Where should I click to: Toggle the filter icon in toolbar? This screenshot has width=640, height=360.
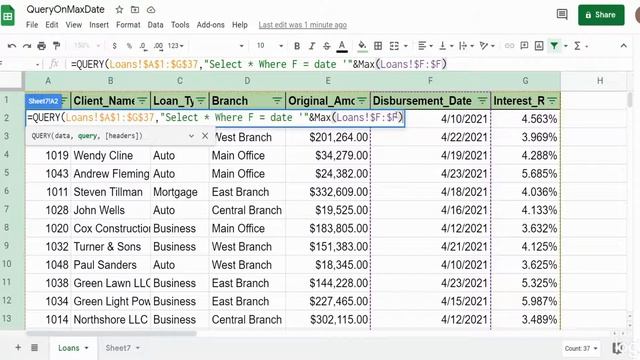click(554, 46)
